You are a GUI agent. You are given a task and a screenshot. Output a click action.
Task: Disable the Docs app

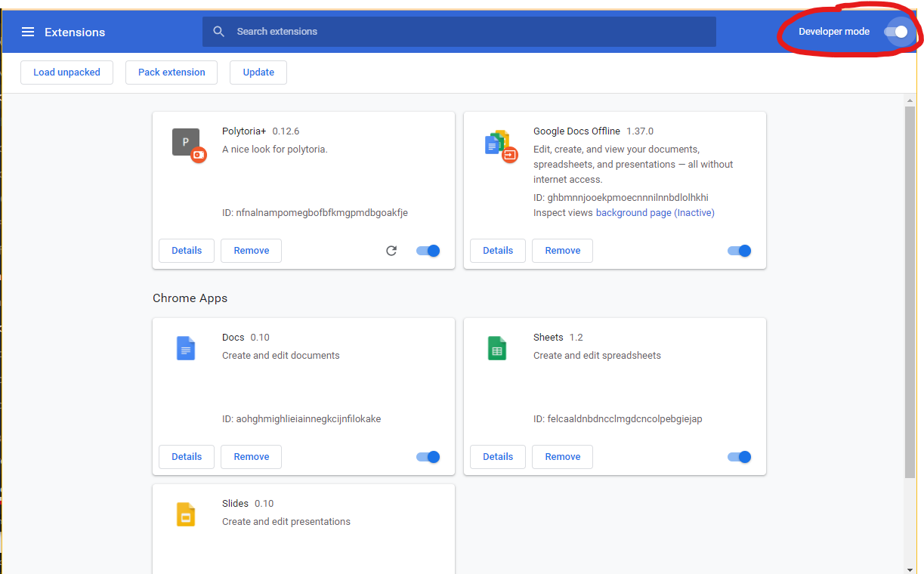(428, 456)
